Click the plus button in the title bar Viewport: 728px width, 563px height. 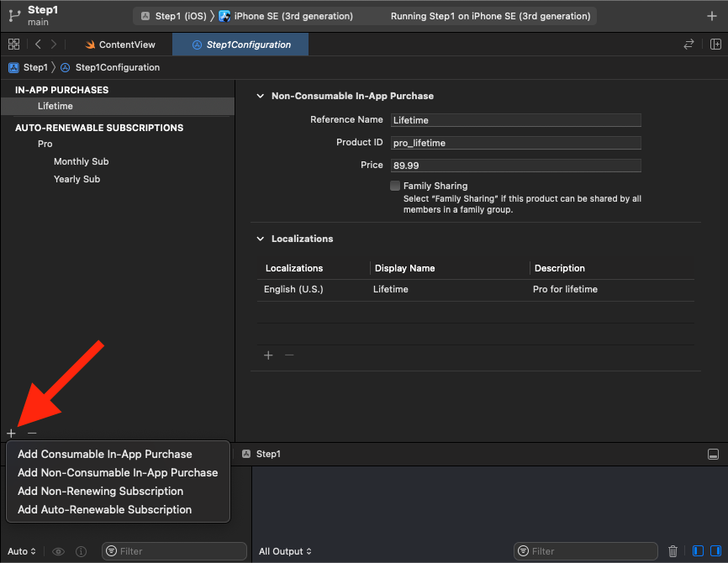pyautogui.click(x=712, y=16)
